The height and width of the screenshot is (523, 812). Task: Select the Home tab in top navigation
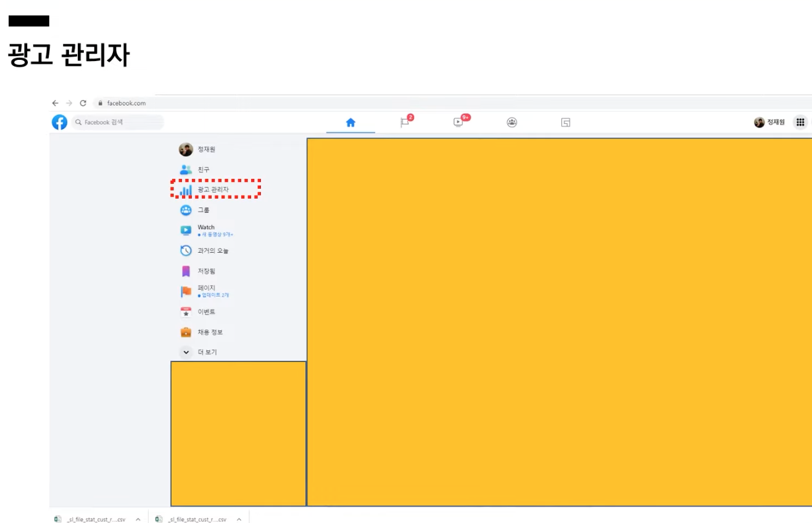(350, 122)
